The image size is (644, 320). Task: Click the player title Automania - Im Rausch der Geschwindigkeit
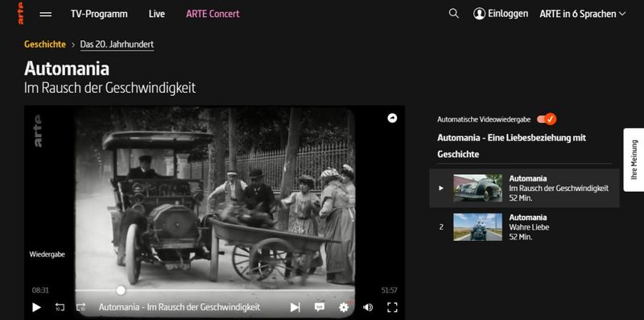(180, 307)
